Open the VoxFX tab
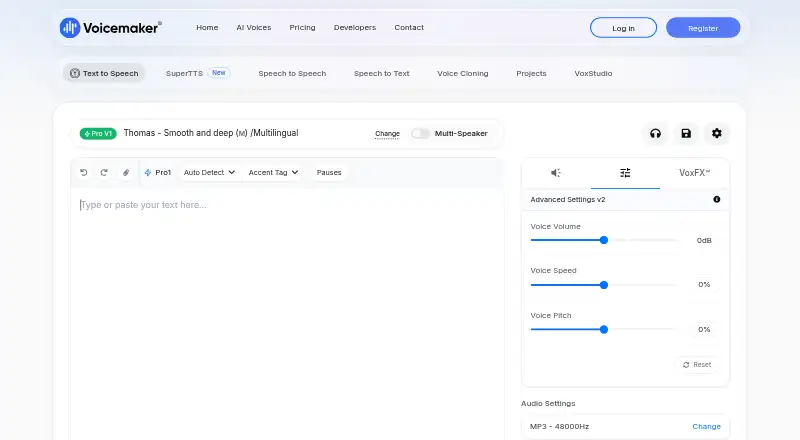This screenshot has width=800, height=440. [x=694, y=173]
